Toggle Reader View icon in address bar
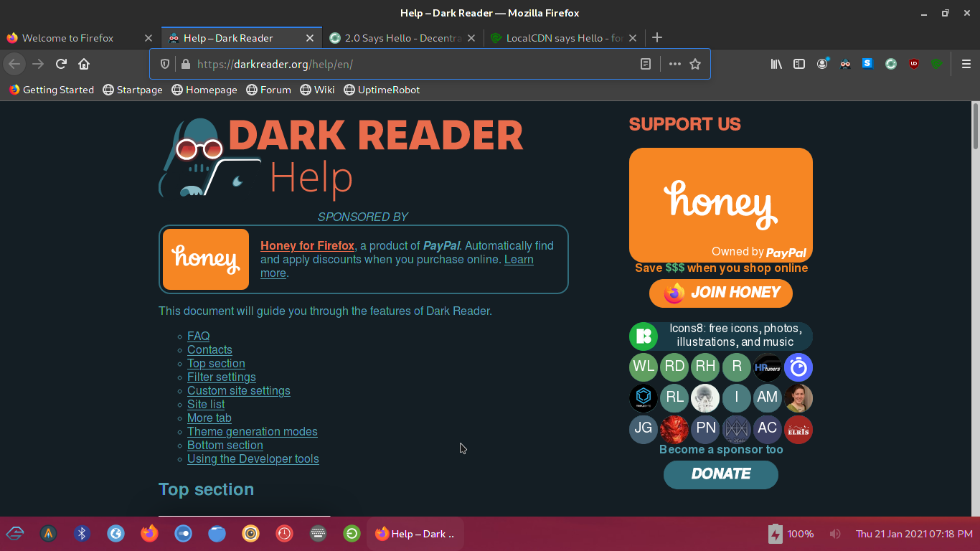 (x=646, y=64)
